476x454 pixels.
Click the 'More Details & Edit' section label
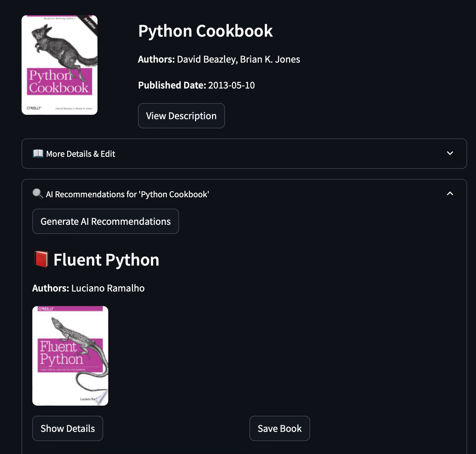80,154
